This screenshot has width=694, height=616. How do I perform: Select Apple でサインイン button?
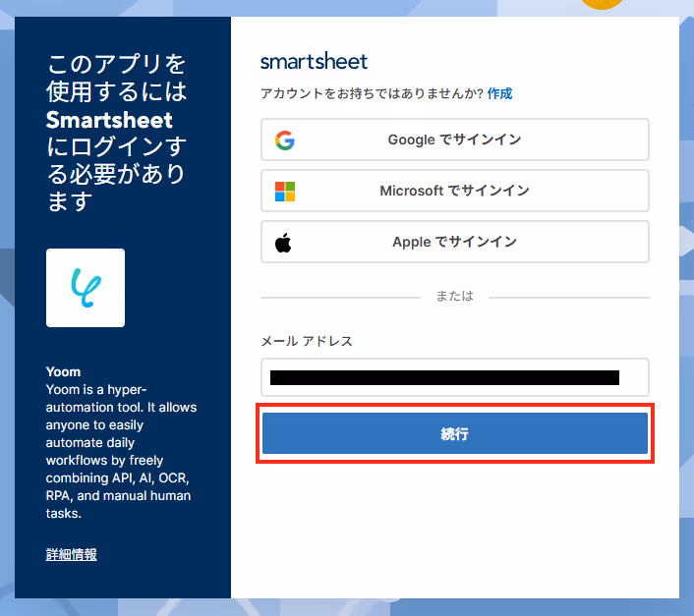(455, 242)
